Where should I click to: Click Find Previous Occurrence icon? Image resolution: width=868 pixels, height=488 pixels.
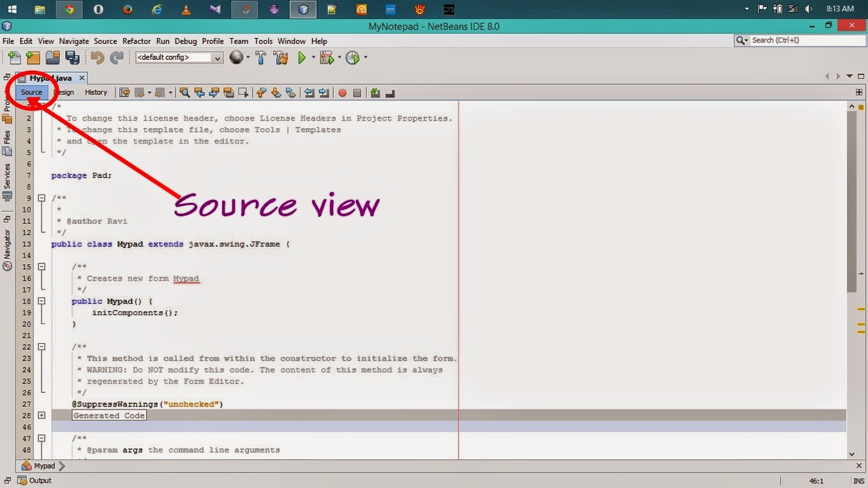199,92
